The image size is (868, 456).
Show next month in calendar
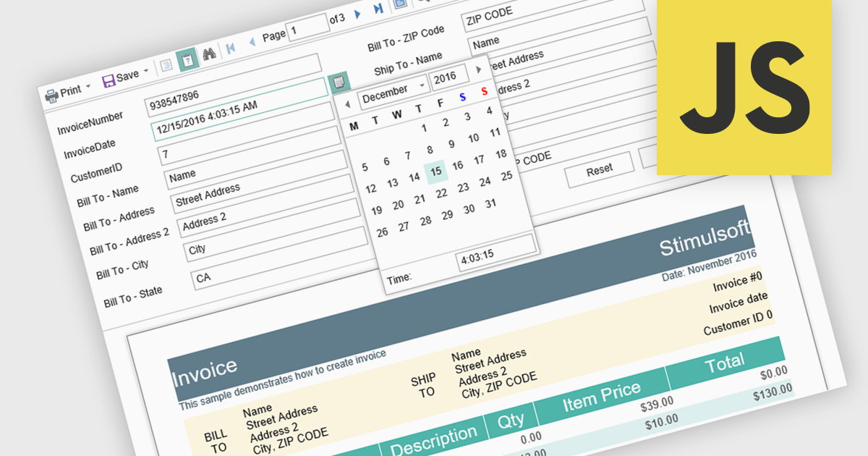(x=478, y=69)
